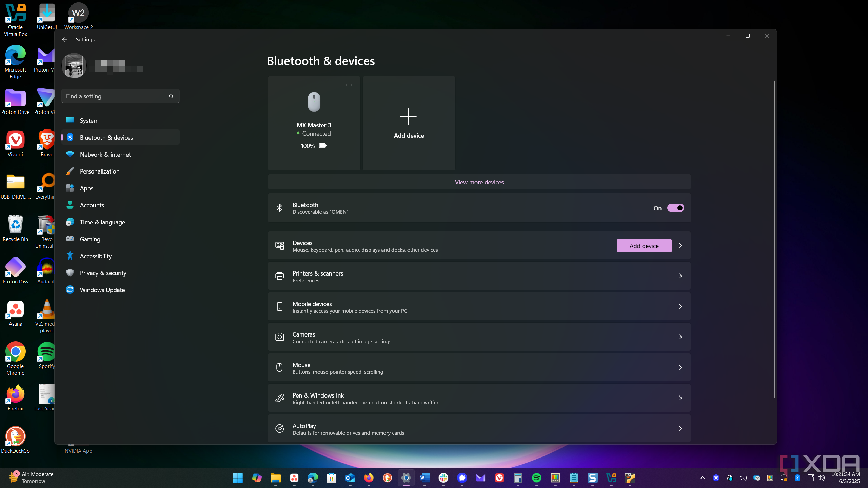This screenshot has height=488, width=868.
Task: Expand the Devices row chevron
Action: point(680,246)
